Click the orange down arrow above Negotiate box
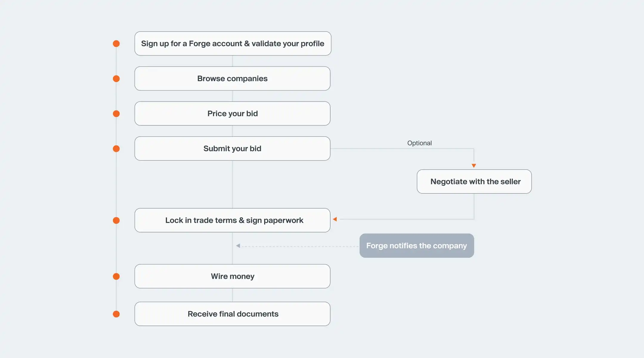The image size is (644, 358). 474,166
